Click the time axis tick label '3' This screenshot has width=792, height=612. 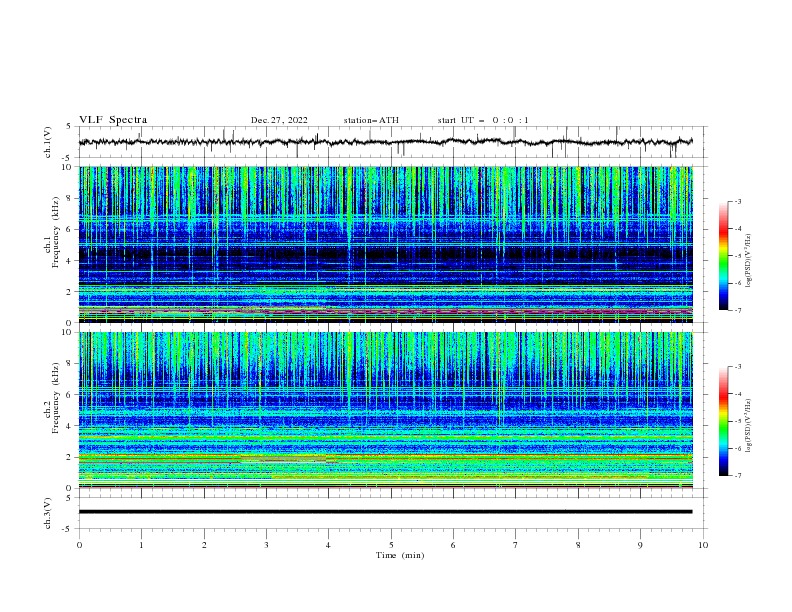click(x=266, y=545)
